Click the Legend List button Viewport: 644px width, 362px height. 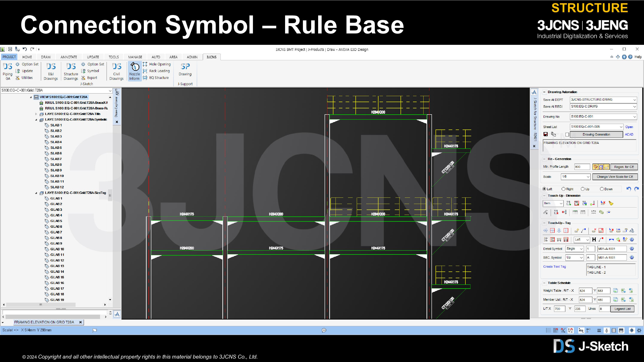[x=622, y=309]
